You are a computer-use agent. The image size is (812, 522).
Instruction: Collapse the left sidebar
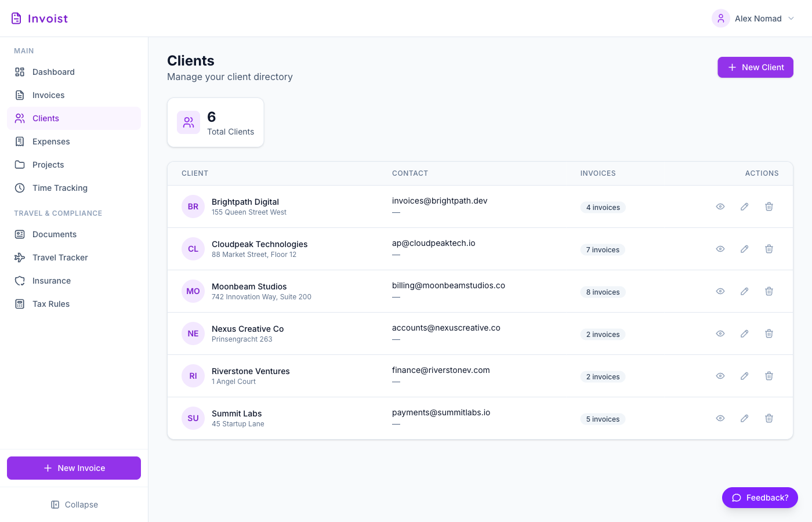coord(74,505)
